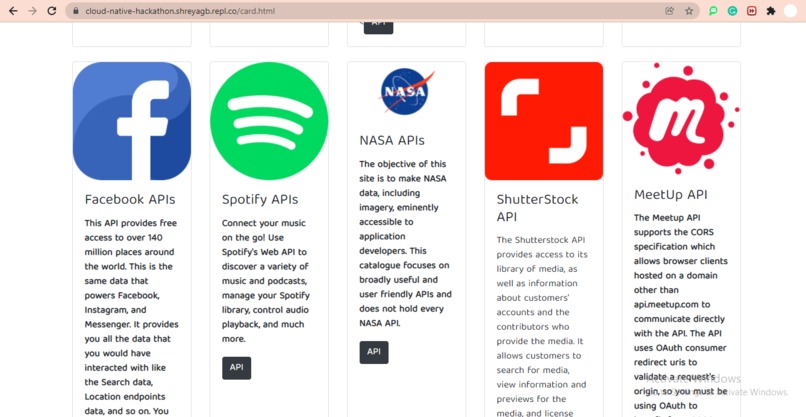806x417 pixels.
Task: Click the ShutterStock logo image
Action: point(544,121)
